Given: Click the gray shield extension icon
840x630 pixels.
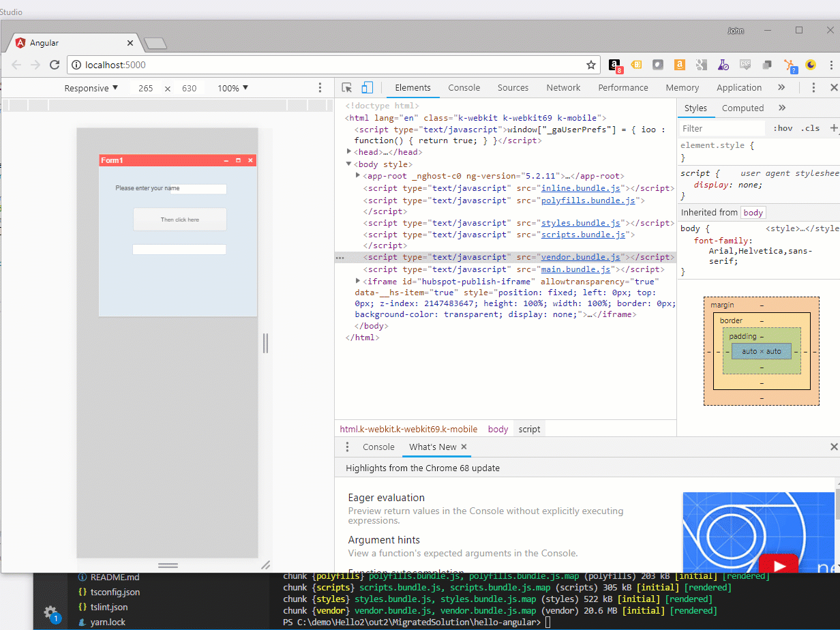Looking at the screenshot, I should pyautogui.click(x=657, y=65).
